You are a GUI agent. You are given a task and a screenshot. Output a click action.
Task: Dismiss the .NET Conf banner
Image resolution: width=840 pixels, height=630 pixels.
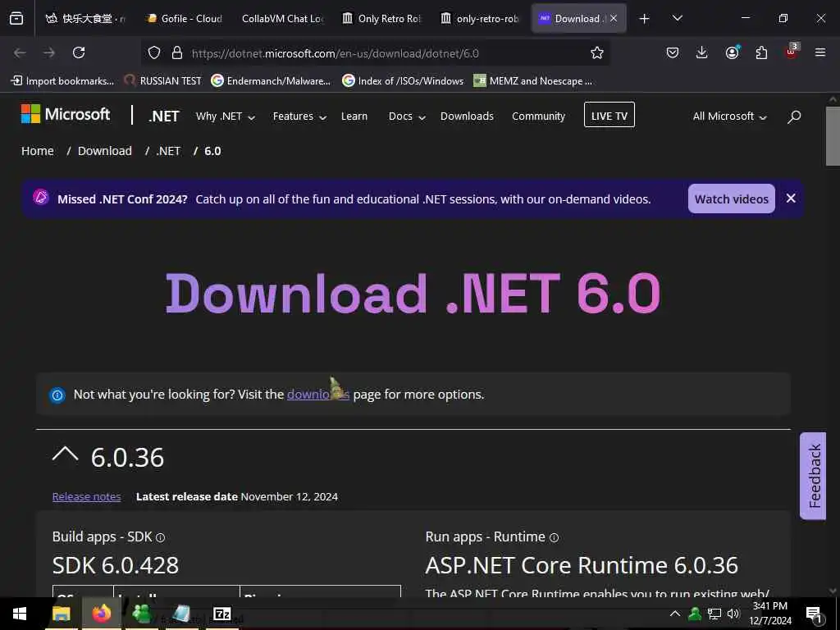click(791, 199)
